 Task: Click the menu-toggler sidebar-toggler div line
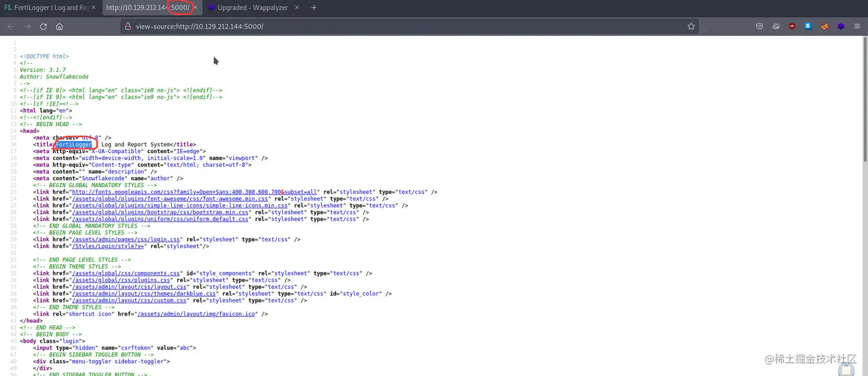click(x=102, y=362)
